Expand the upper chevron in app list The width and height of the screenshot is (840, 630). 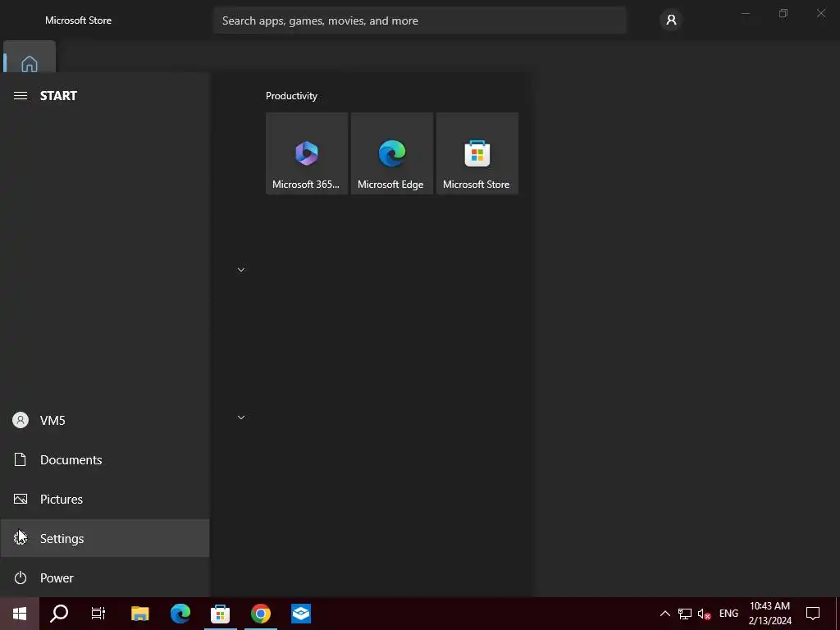(241, 269)
